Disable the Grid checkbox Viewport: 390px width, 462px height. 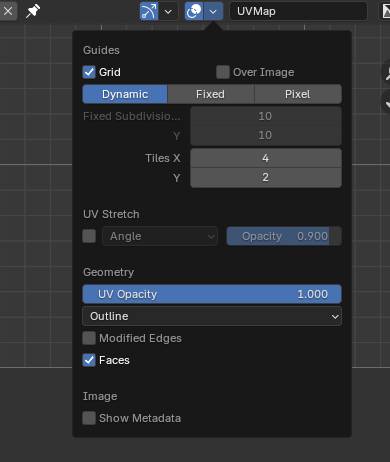click(89, 72)
